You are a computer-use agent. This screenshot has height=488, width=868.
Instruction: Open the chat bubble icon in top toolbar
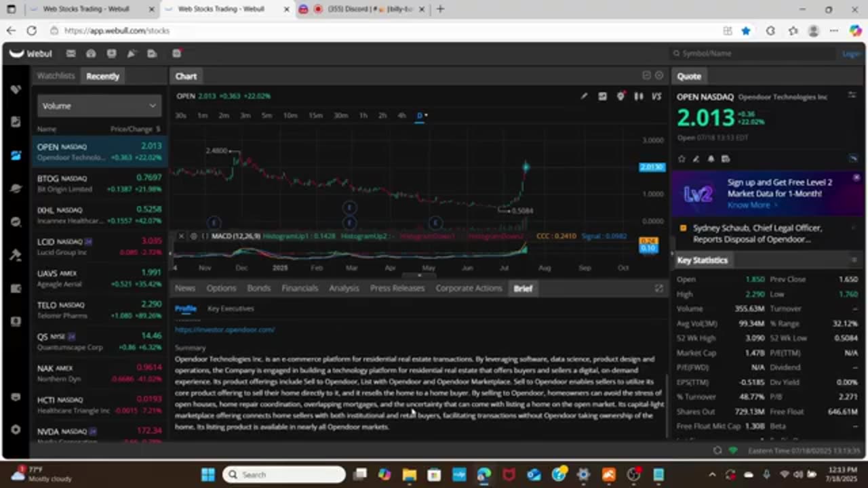[111, 54]
